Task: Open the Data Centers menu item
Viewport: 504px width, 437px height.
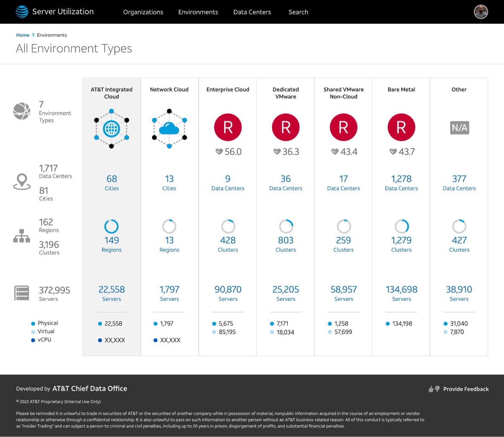Action: (x=252, y=12)
